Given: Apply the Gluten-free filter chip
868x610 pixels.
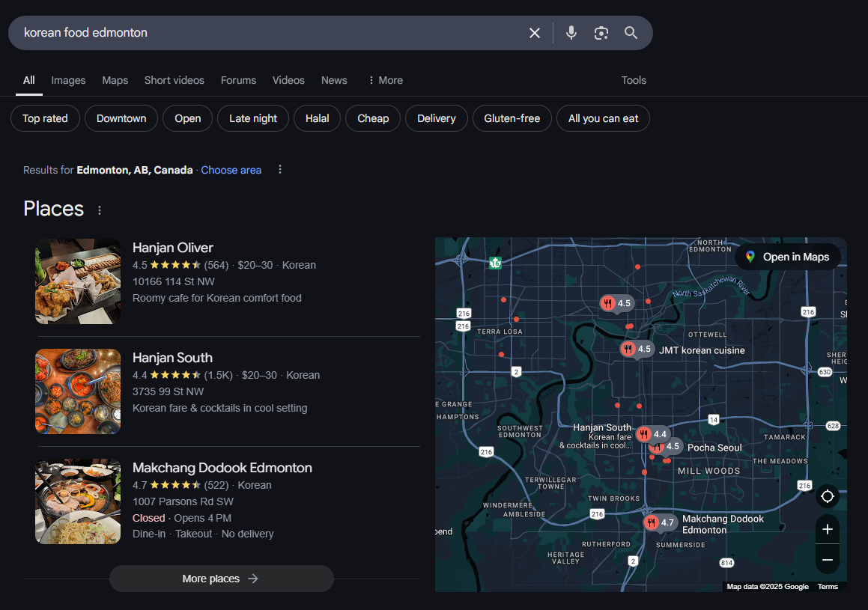Looking at the screenshot, I should click(512, 118).
